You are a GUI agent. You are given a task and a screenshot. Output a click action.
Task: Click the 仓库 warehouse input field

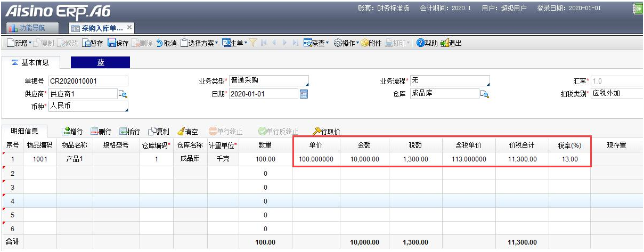tap(444, 94)
